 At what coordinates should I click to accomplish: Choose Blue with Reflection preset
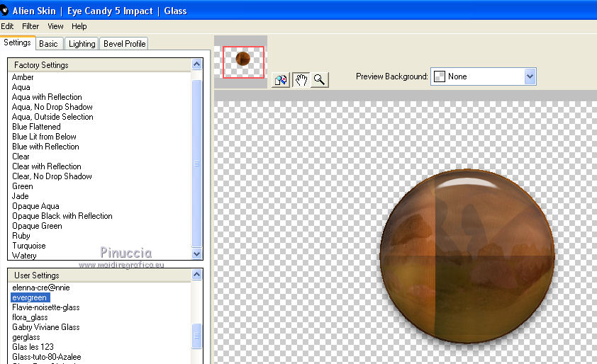pyautogui.click(x=45, y=147)
